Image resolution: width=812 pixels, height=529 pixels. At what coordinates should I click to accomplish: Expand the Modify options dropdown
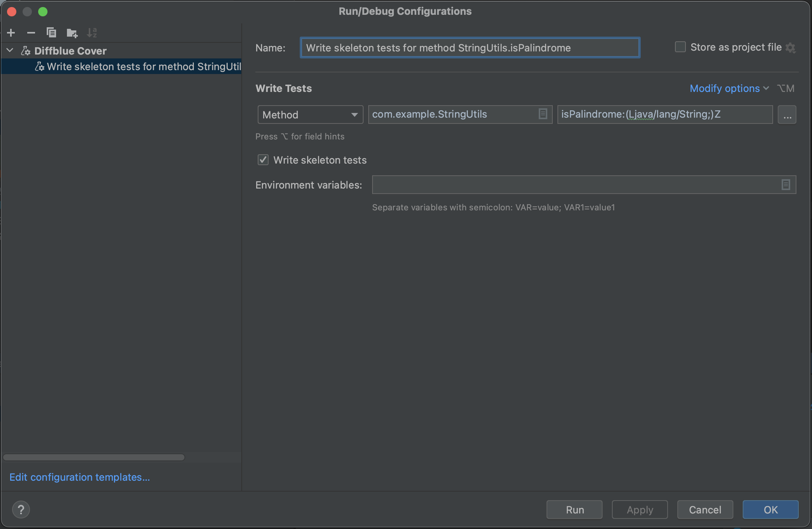(x=729, y=88)
